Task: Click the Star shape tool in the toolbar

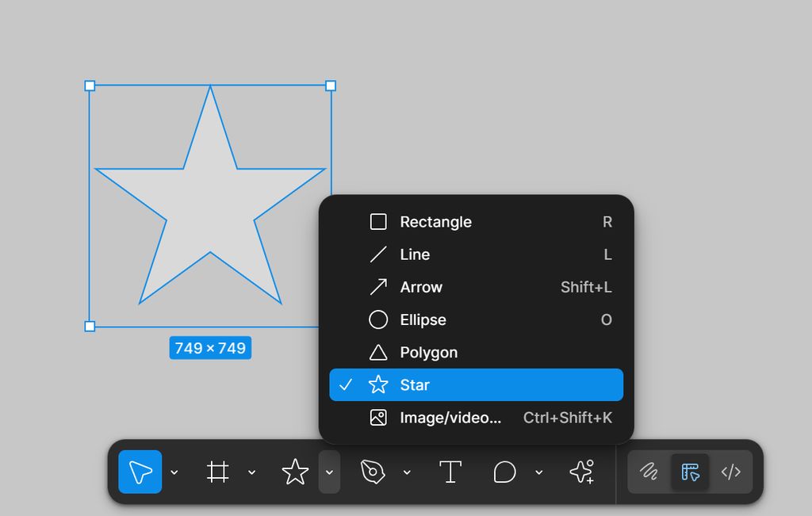Action: (295, 472)
